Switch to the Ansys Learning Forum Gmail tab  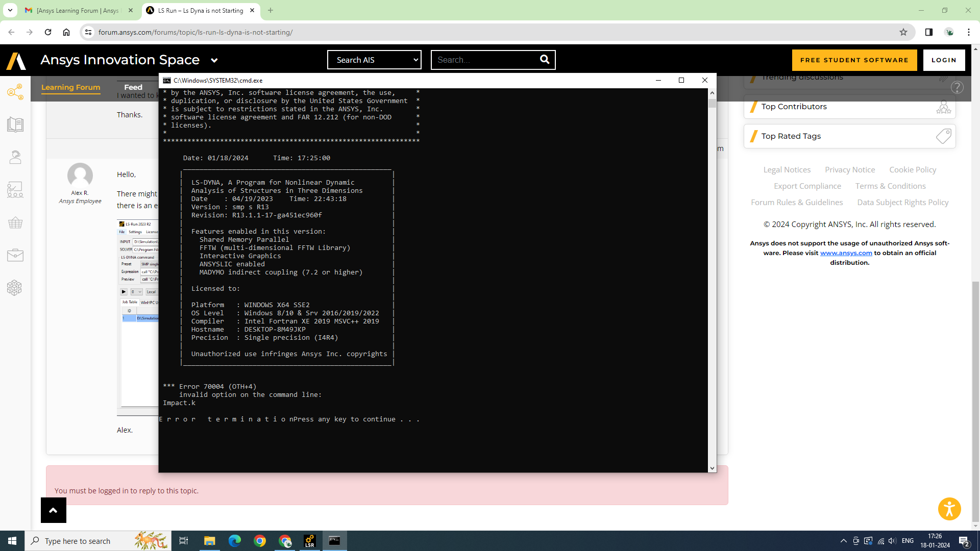[x=78, y=10]
